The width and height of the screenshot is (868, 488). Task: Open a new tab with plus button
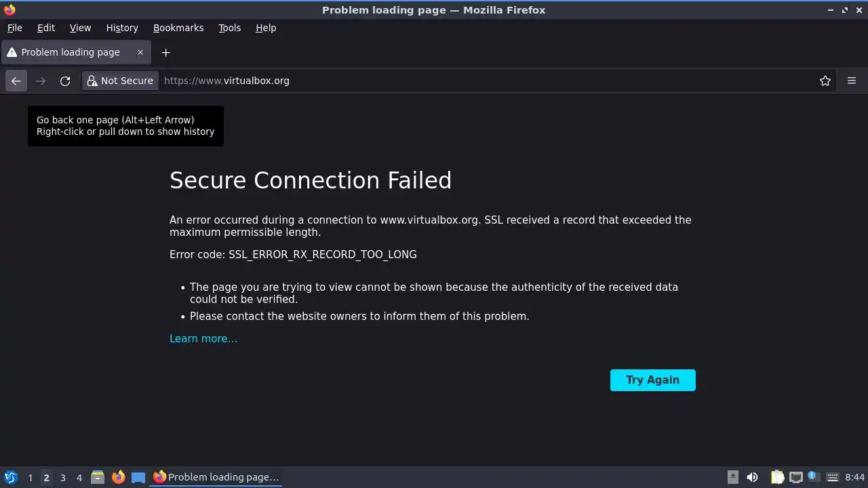coord(165,52)
